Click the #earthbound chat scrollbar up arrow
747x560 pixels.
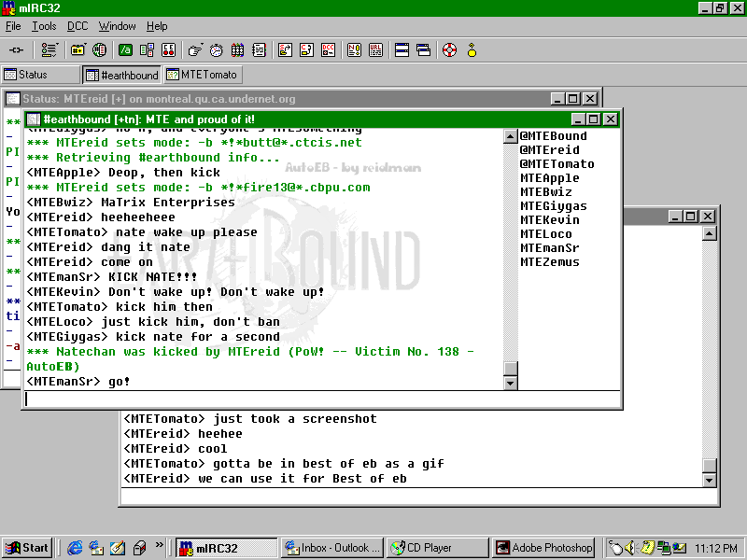point(510,136)
